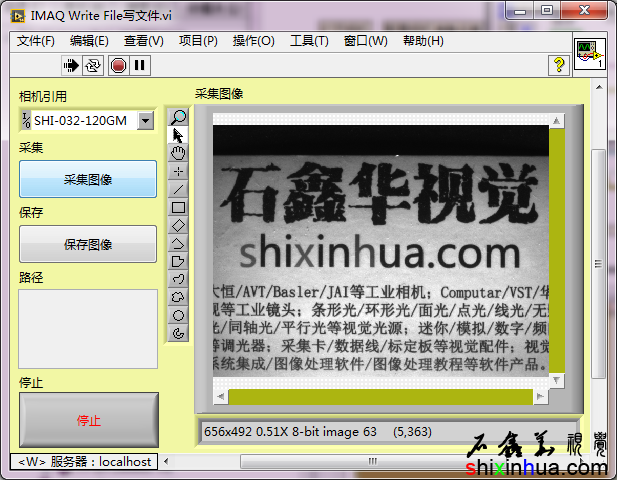The width and height of the screenshot is (617, 480).
Task: Click the Run arrow button
Action: click(x=71, y=65)
